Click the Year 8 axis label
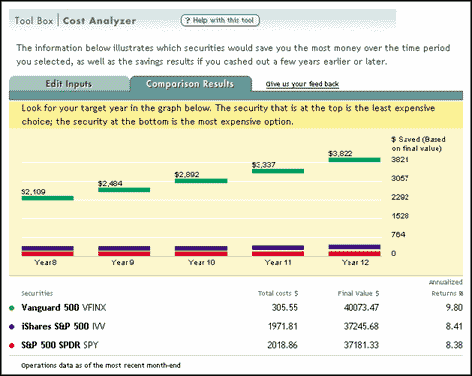 (x=46, y=262)
